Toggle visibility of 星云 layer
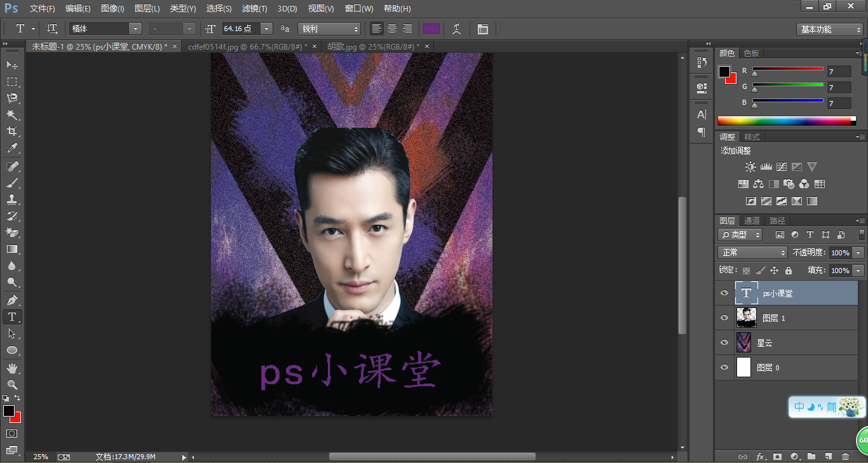The width and height of the screenshot is (868, 463). point(724,342)
